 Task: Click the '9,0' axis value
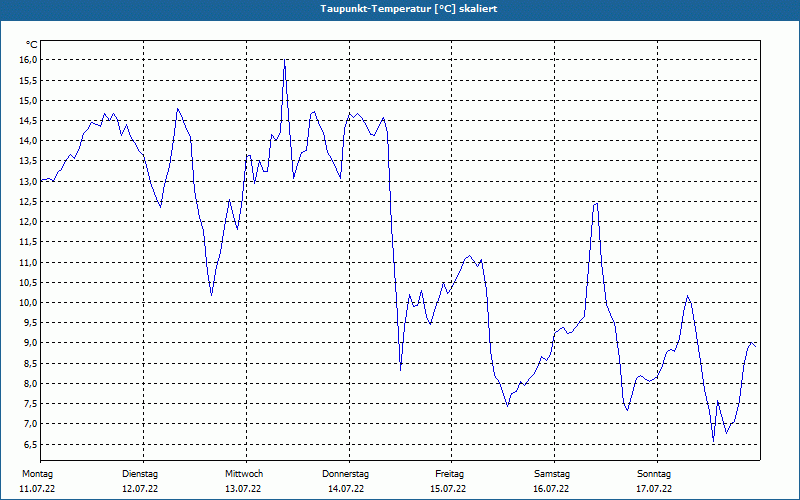(x=31, y=343)
